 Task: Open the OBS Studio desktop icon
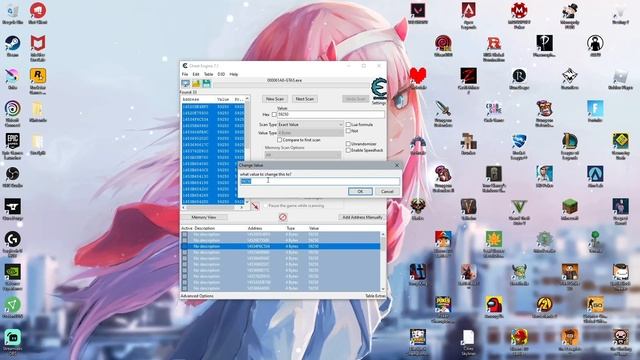tap(13, 174)
